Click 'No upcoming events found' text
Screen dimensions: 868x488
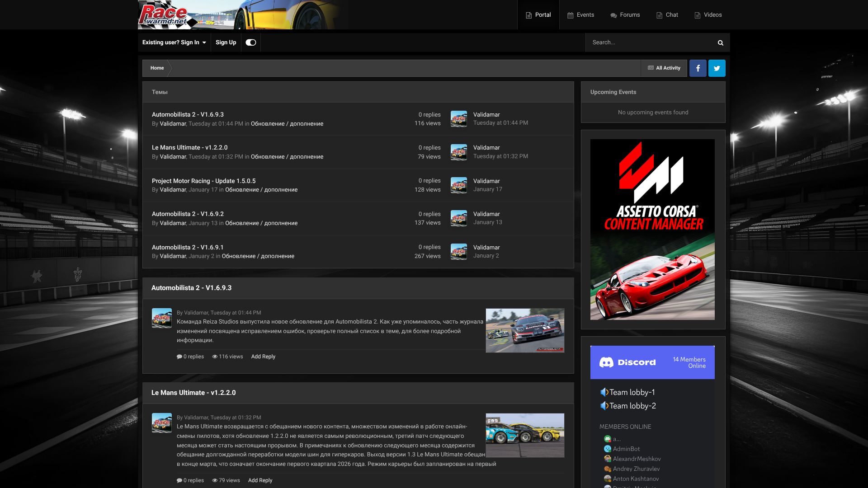[x=653, y=113]
